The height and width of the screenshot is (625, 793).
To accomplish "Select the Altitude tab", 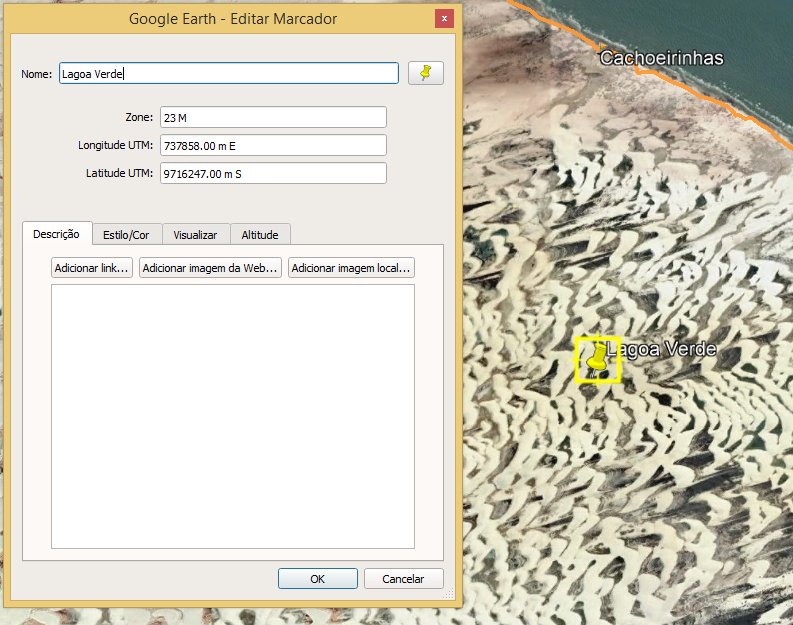I will click(x=260, y=235).
